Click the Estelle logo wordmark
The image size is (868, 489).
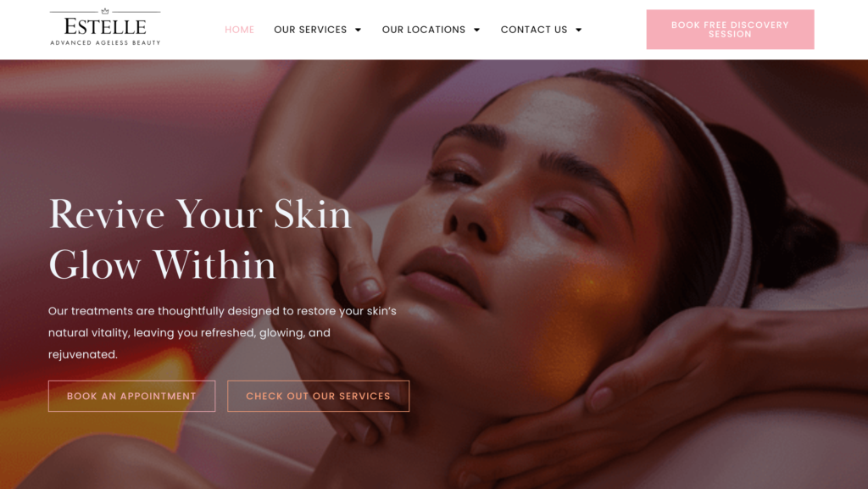point(105,26)
